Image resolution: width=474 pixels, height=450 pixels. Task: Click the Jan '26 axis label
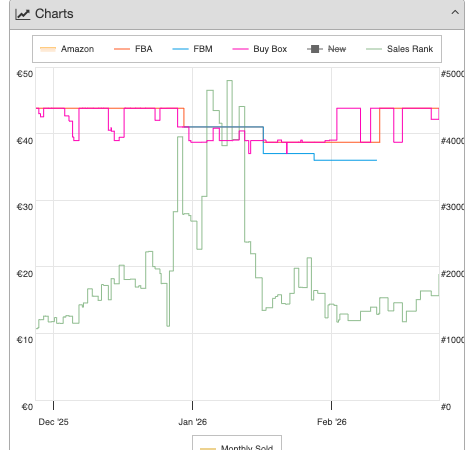192,422
